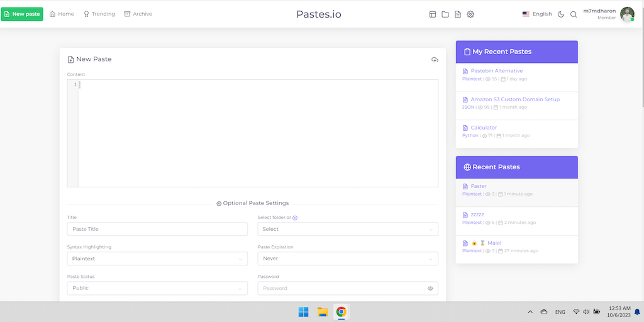Click the search magnifier icon
This screenshot has height=322, width=644.
(574, 14)
